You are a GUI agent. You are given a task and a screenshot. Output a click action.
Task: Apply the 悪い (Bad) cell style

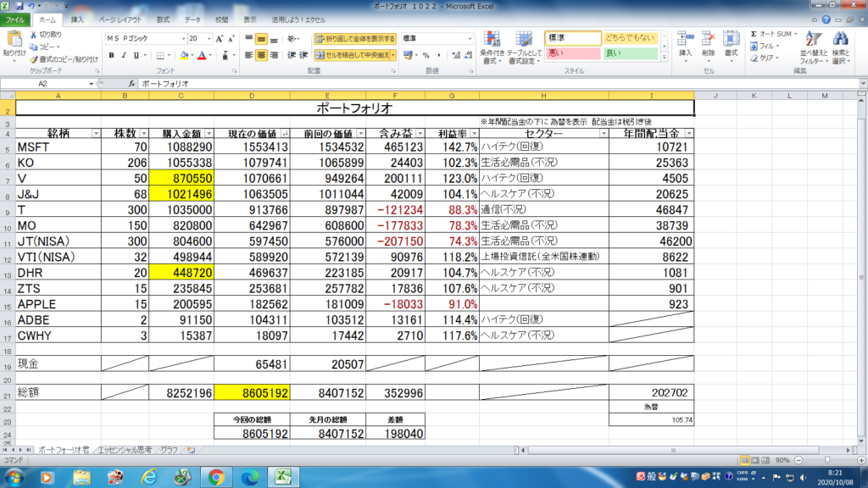pos(573,53)
